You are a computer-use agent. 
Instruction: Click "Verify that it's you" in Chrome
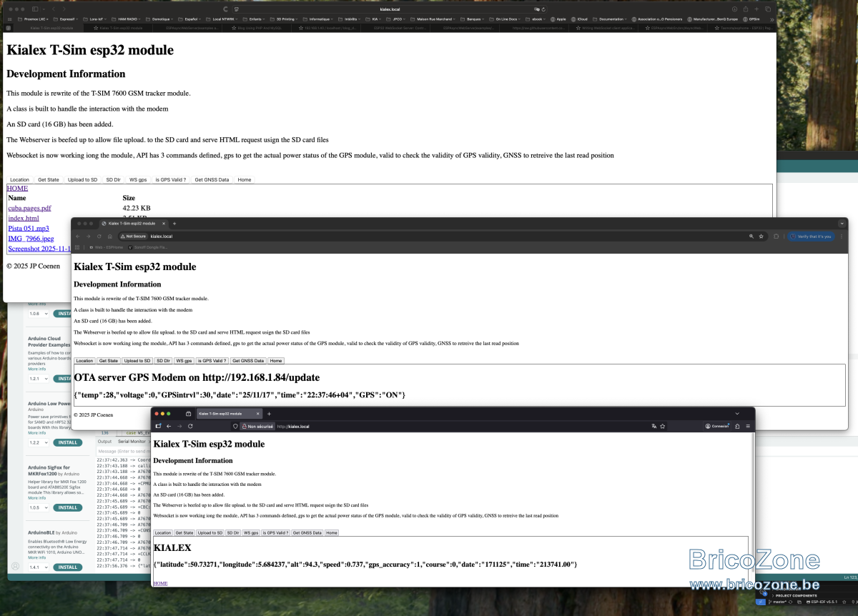(x=811, y=236)
